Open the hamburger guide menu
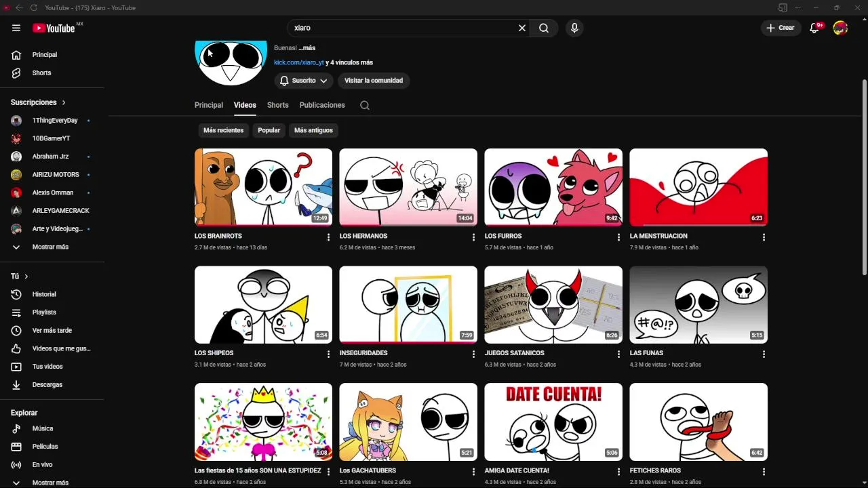 tap(16, 28)
